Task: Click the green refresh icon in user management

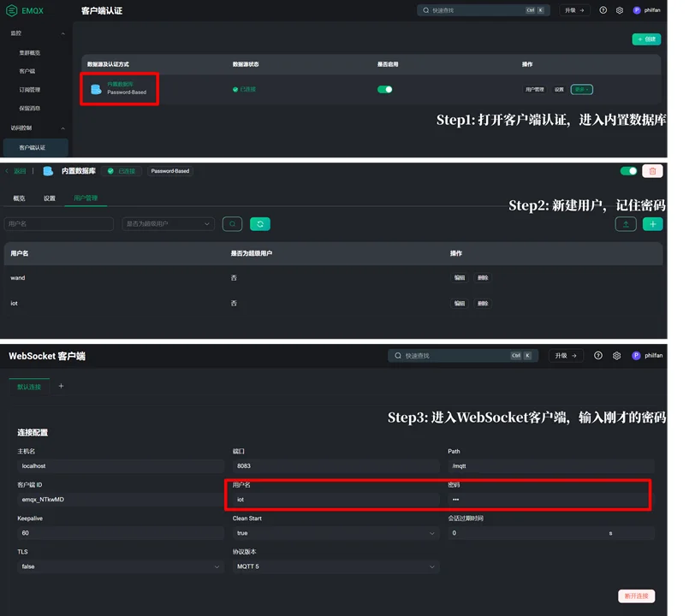Action: click(260, 224)
